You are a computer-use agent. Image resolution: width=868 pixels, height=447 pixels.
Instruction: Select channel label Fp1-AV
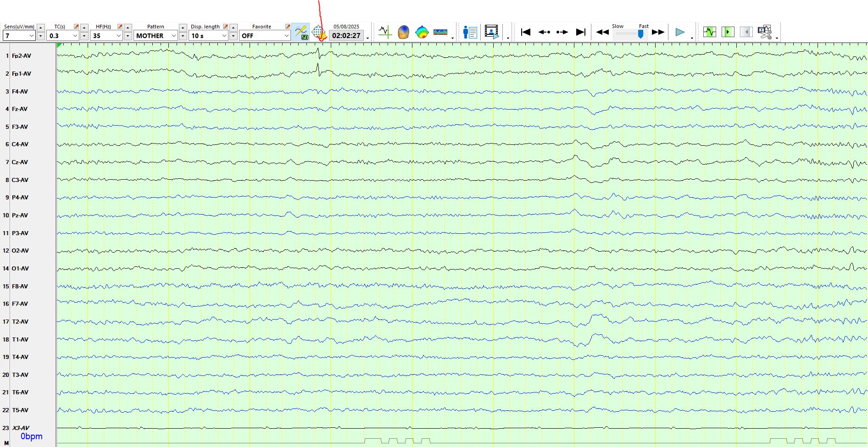click(x=22, y=74)
